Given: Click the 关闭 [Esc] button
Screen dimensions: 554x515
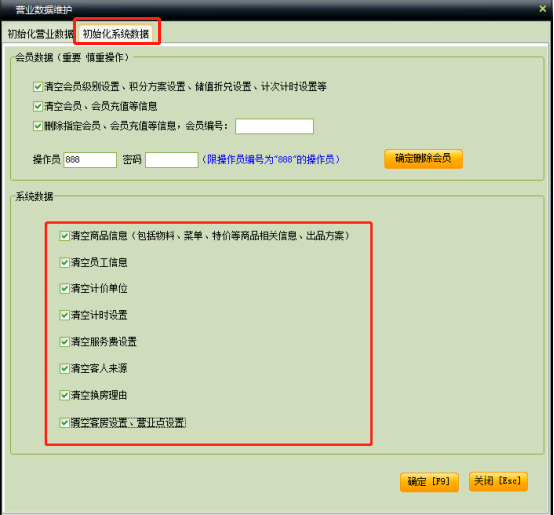Looking at the screenshot, I should pos(498,481).
